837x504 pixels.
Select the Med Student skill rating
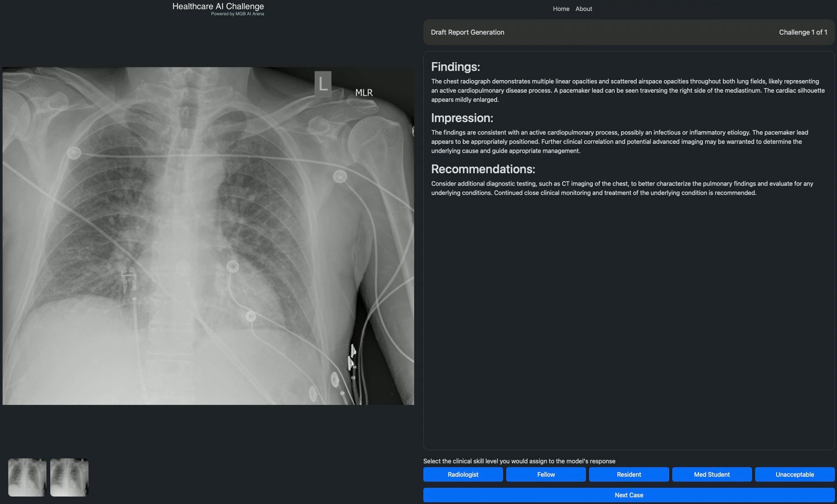coord(711,474)
